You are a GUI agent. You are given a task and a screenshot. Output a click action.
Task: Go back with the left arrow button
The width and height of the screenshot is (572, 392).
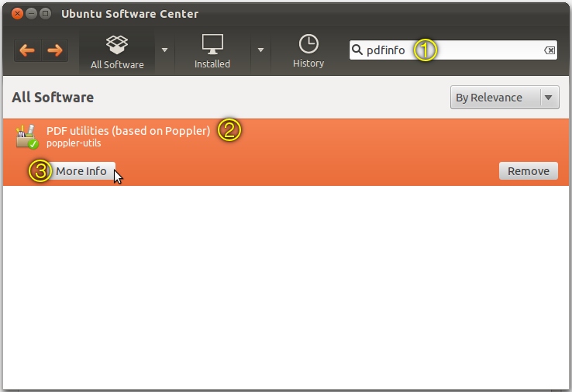click(27, 50)
